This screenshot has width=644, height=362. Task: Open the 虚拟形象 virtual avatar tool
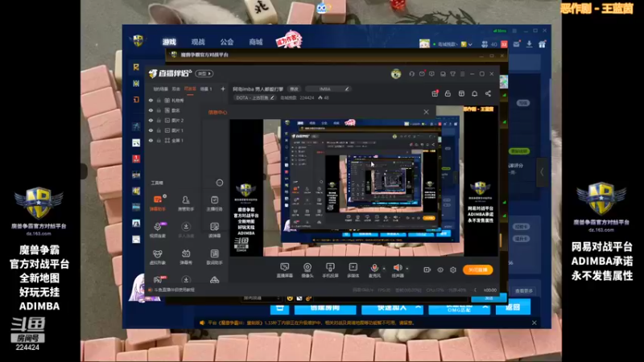point(157,257)
